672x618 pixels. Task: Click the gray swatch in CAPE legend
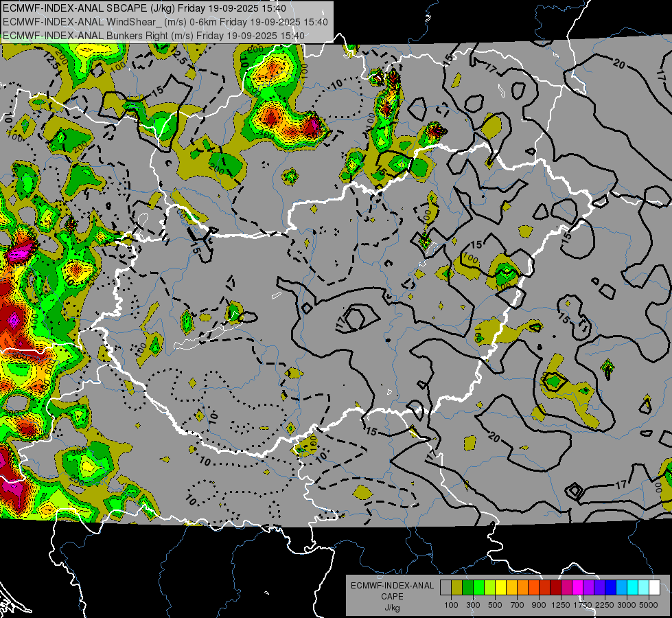click(445, 587)
